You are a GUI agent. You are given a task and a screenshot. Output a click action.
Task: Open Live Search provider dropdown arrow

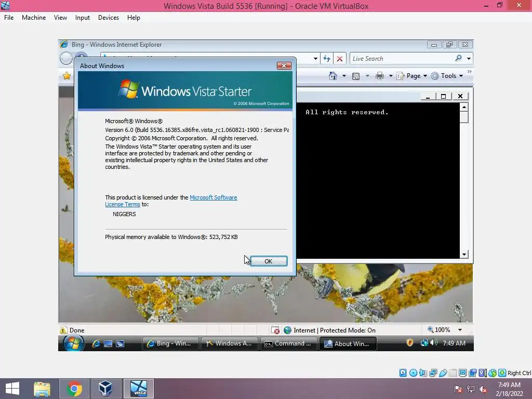tap(469, 58)
